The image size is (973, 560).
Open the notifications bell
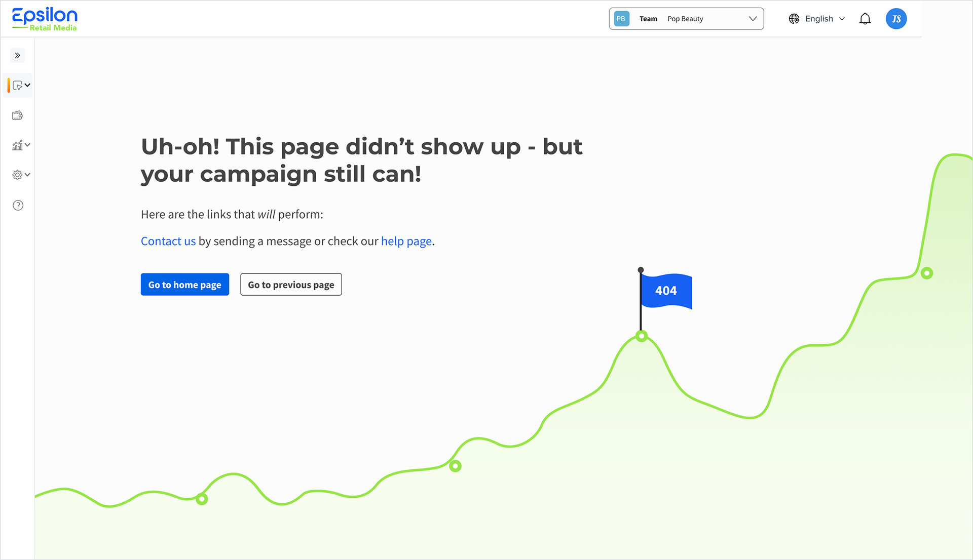click(865, 19)
